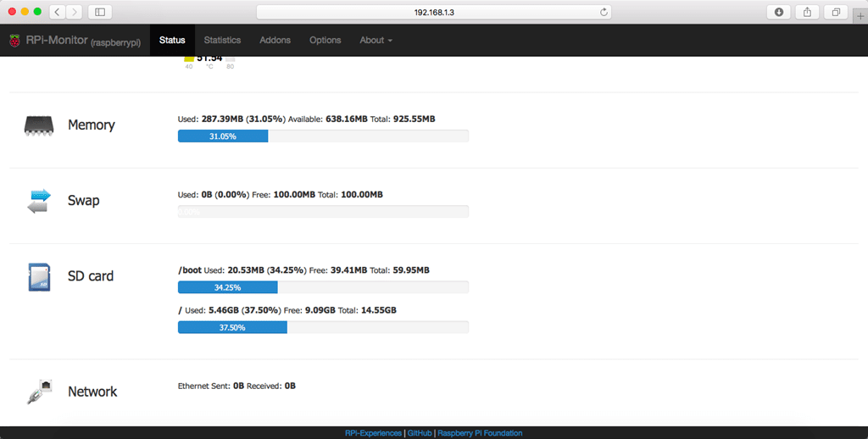Click the root 37.50% progress bar

[323, 327]
